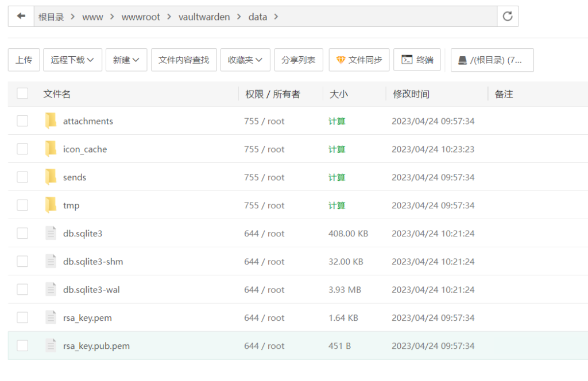The image size is (588, 381).
Task: Go to wwwroot via breadcrumb path
Action: [x=141, y=17]
